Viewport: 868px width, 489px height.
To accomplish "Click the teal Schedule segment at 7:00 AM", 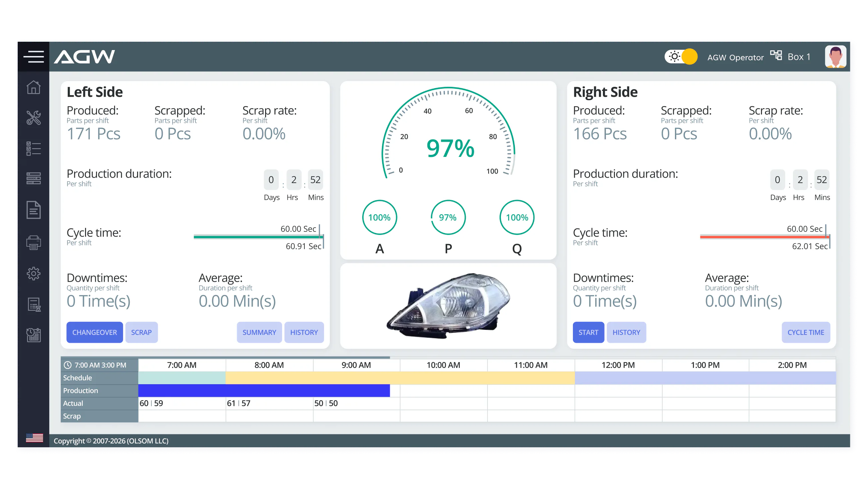I will pos(182,378).
